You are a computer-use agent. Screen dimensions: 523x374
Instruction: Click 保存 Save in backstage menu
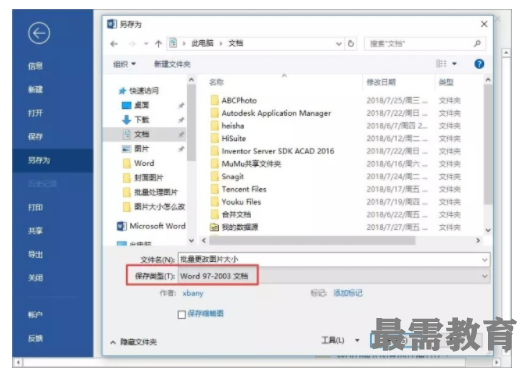click(x=35, y=136)
